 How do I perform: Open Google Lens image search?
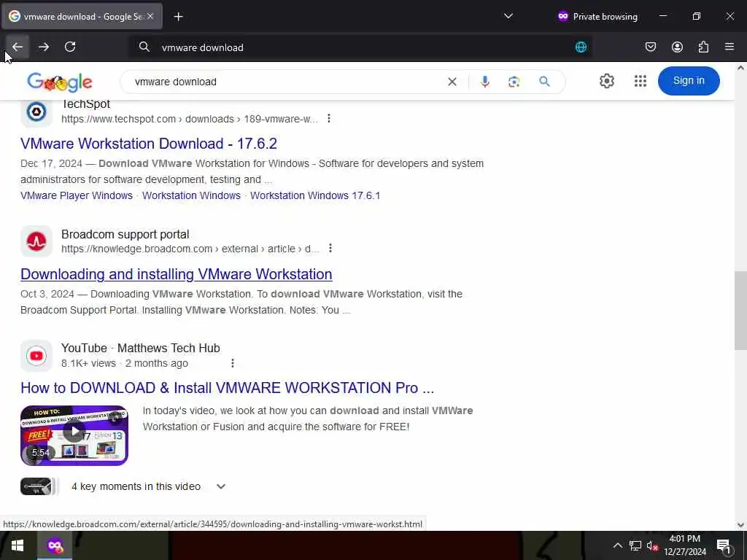coord(514,82)
